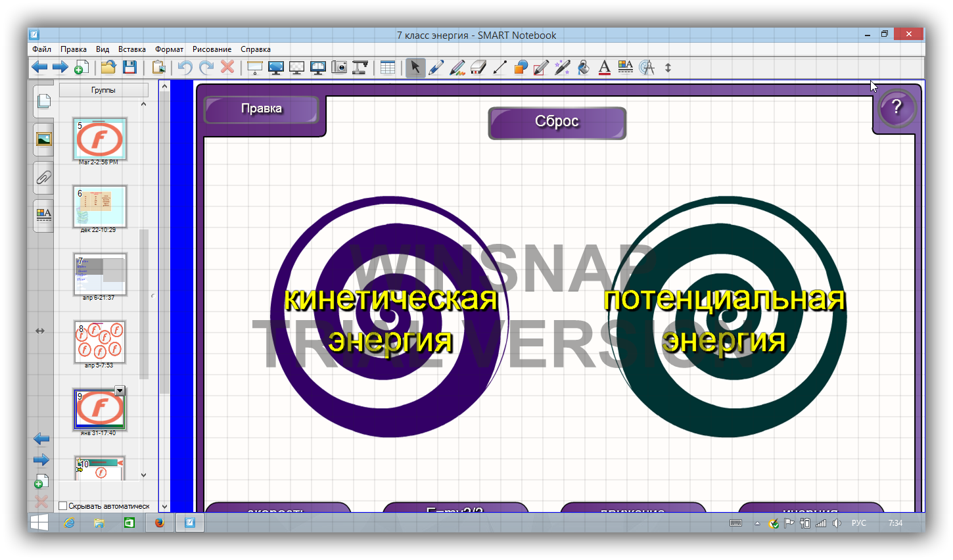Image resolution: width=953 pixels, height=560 pixels.
Task: Open the Attachments paperclip tab
Action: [x=43, y=177]
